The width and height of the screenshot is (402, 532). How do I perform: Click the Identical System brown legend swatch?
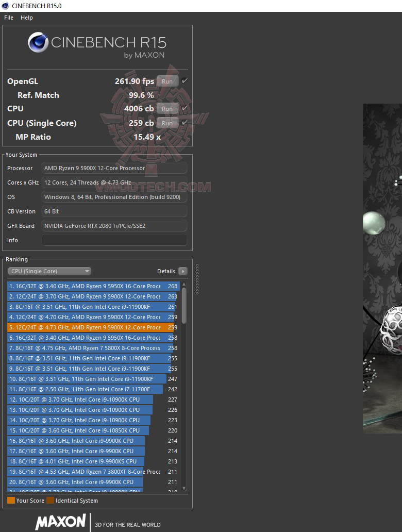point(50,501)
